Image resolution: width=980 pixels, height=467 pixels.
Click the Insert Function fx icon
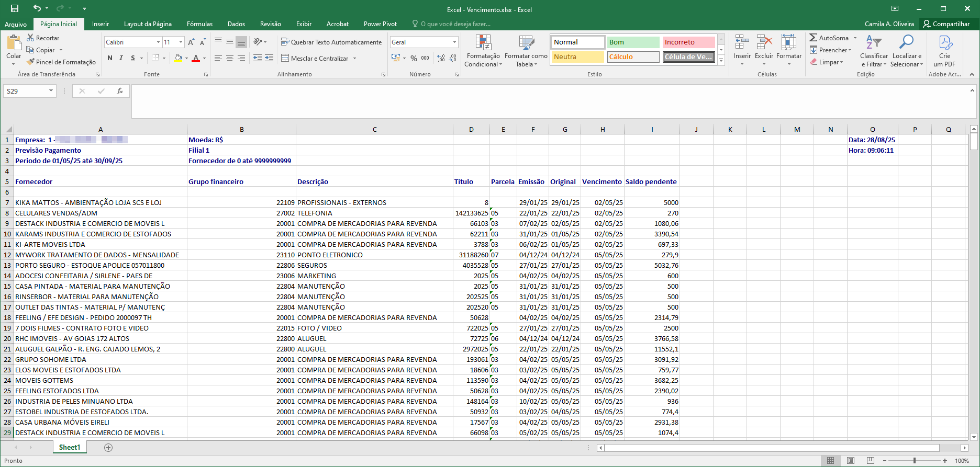click(120, 91)
